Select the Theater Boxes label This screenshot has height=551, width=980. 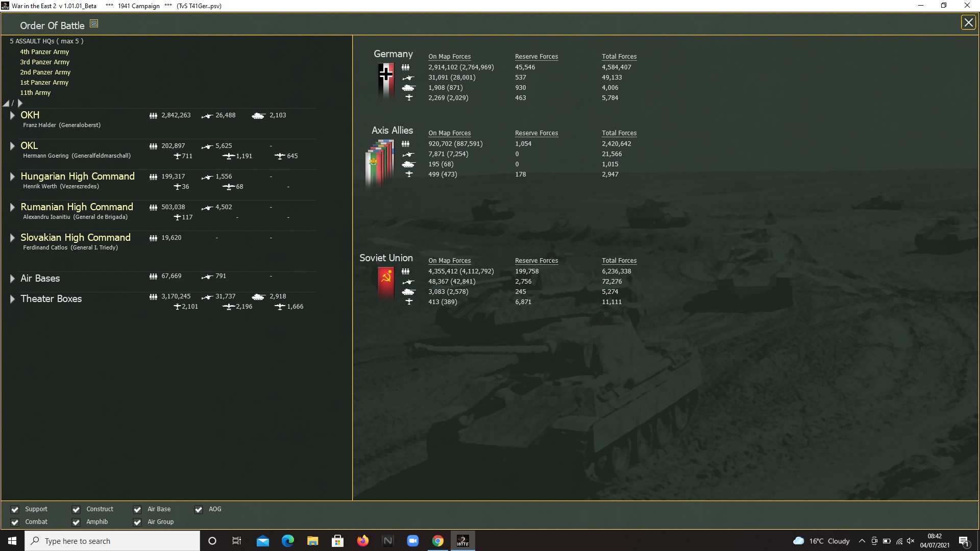51,299
